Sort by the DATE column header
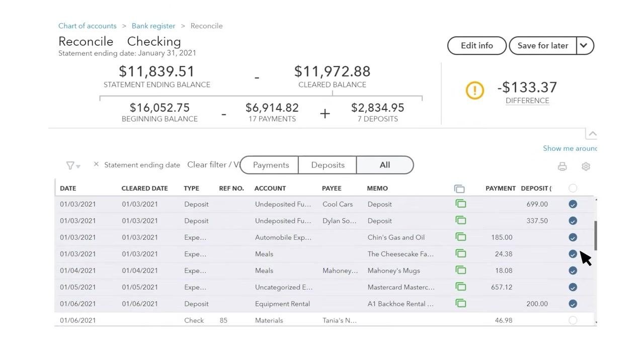644x362 pixels. point(68,188)
